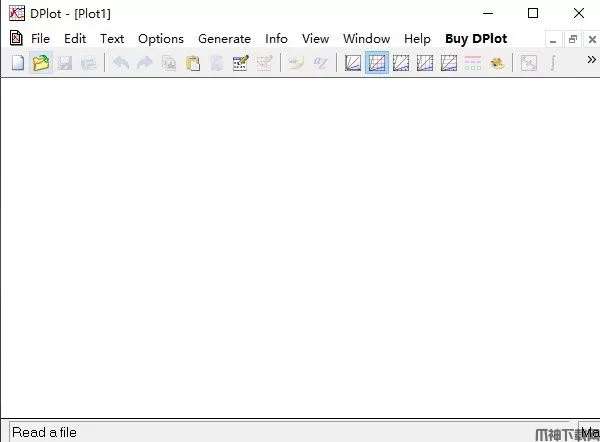Open the Generate menu
This screenshot has width=600, height=442.
click(x=224, y=39)
